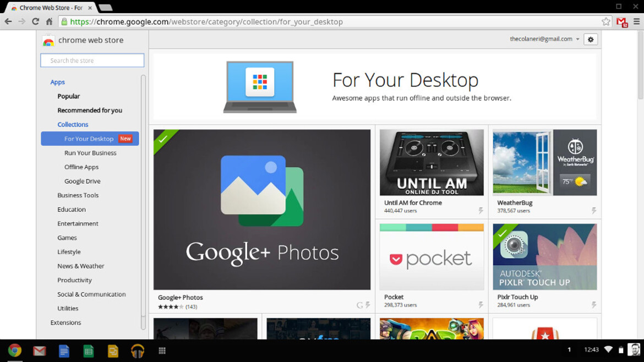Select Popular in the sidebar
Viewport: 644px width, 362px height.
pyautogui.click(x=69, y=96)
